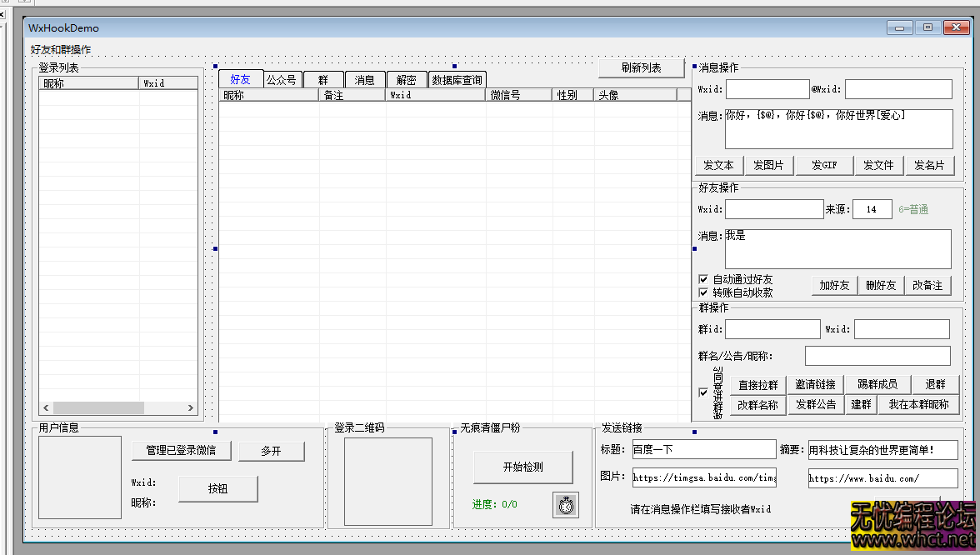Switch to the 公众号 tab
Screen dimensions: 980x555
click(282, 79)
